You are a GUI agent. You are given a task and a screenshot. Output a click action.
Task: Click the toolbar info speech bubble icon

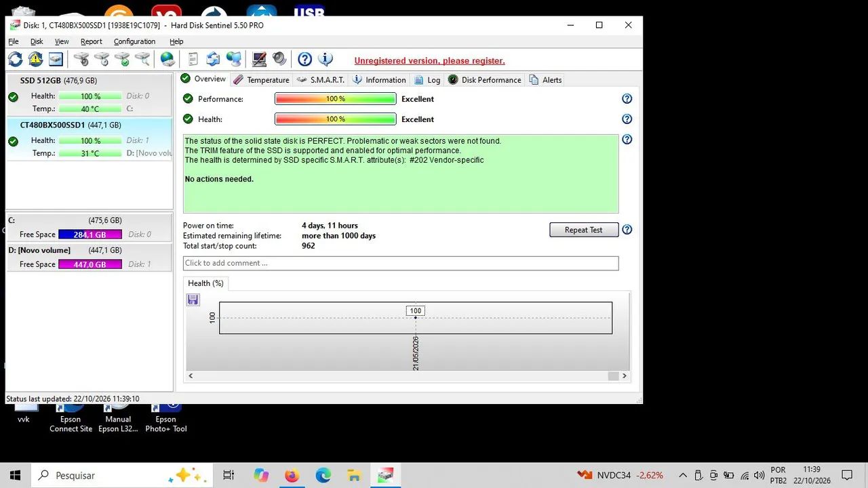point(325,60)
